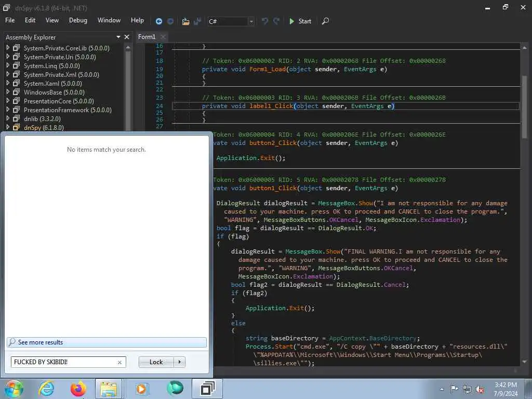Screen dimensions: 532x399
Task: Open the Window menu
Action: coord(109,20)
